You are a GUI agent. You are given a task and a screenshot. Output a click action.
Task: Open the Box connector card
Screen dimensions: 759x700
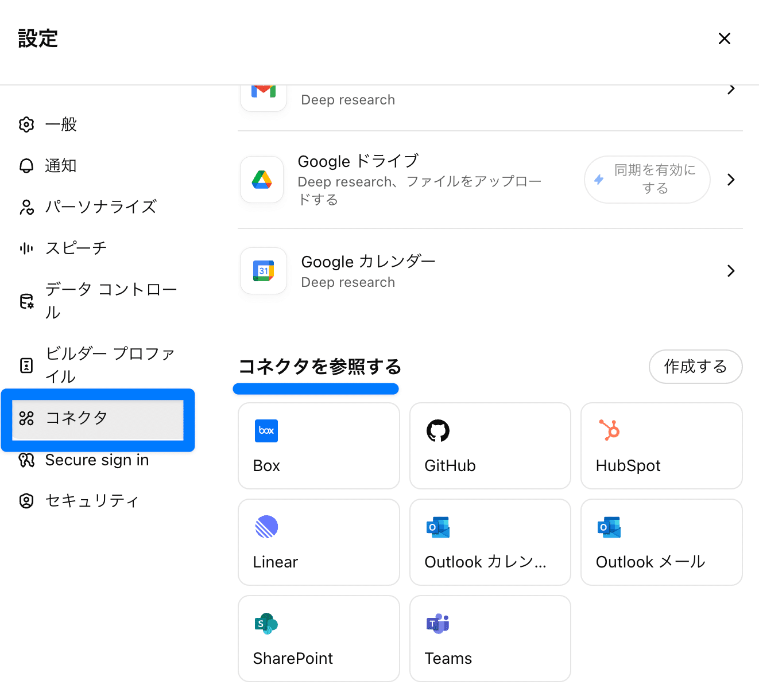coord(319,446)
